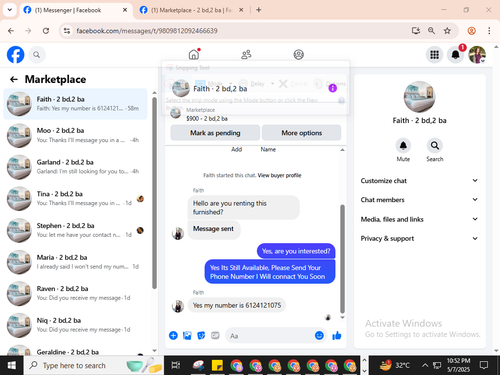Open conversation information purple icon
The width and height of the screenshot is (500, 375).
[332, 88]
